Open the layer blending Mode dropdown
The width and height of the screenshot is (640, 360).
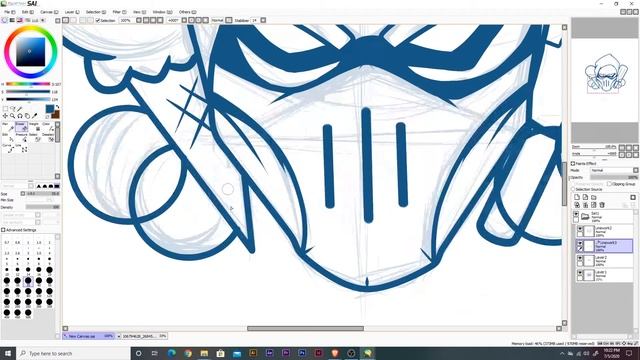(x=614, y=170)
